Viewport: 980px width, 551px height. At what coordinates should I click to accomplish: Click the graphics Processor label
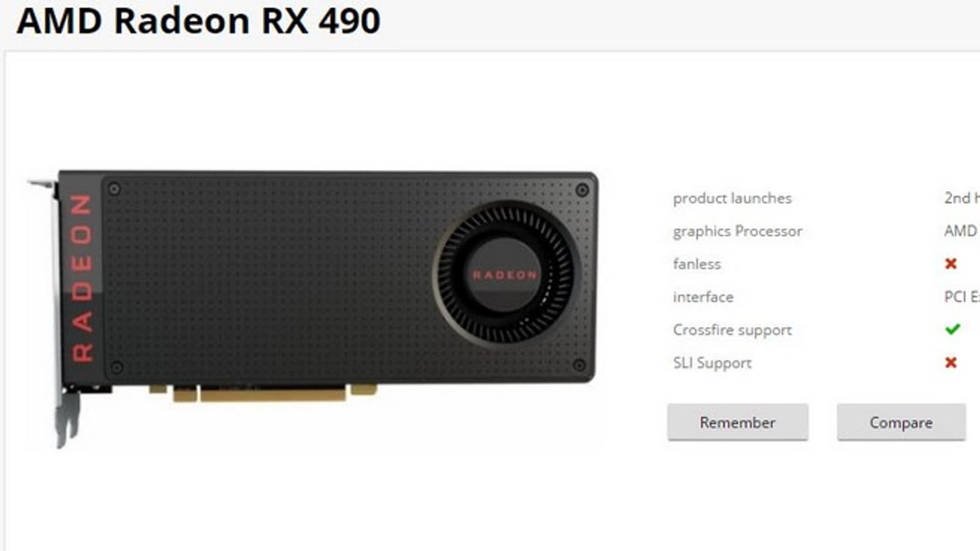(x=737, y=231)
